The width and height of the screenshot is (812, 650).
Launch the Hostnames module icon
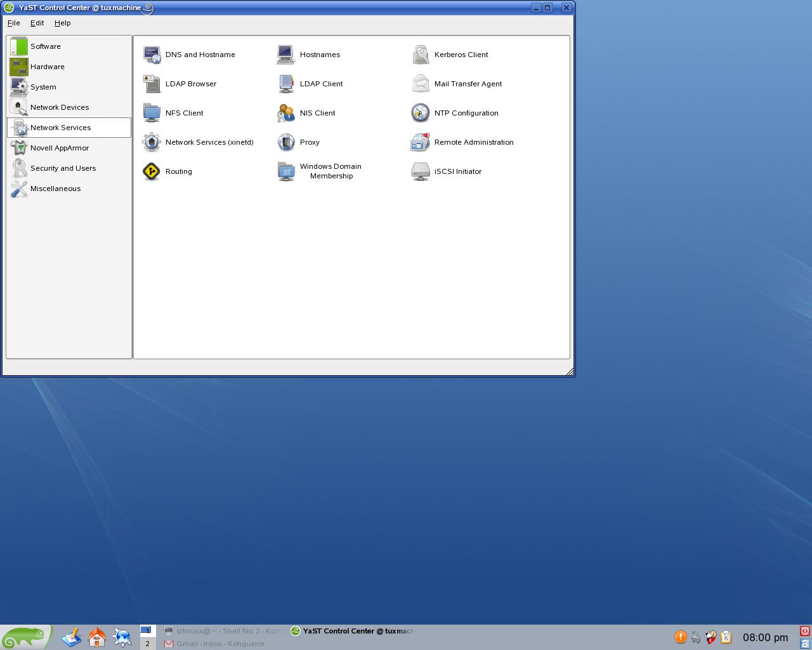click(x=286, y=55)
